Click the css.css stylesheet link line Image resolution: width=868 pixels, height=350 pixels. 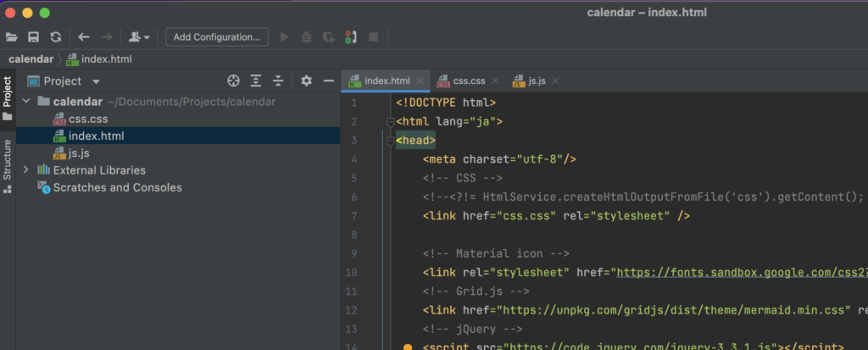[x=556, y=216]
